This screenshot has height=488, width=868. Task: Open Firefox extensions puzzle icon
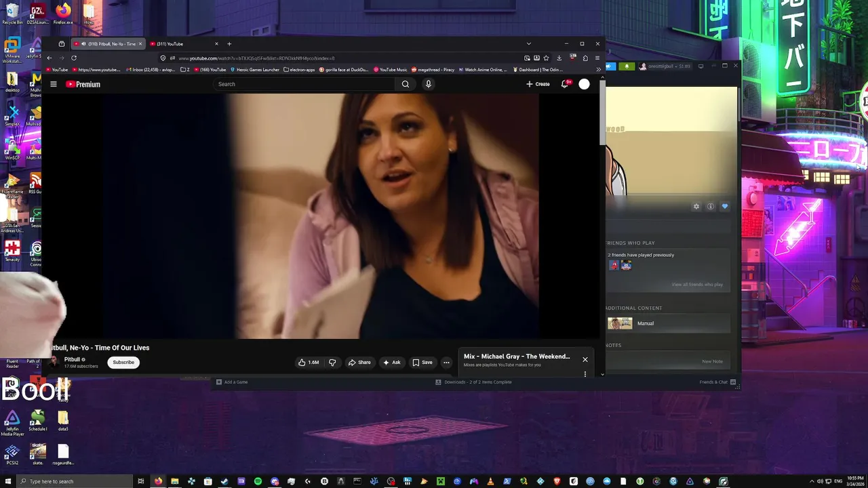click(585, 58)
